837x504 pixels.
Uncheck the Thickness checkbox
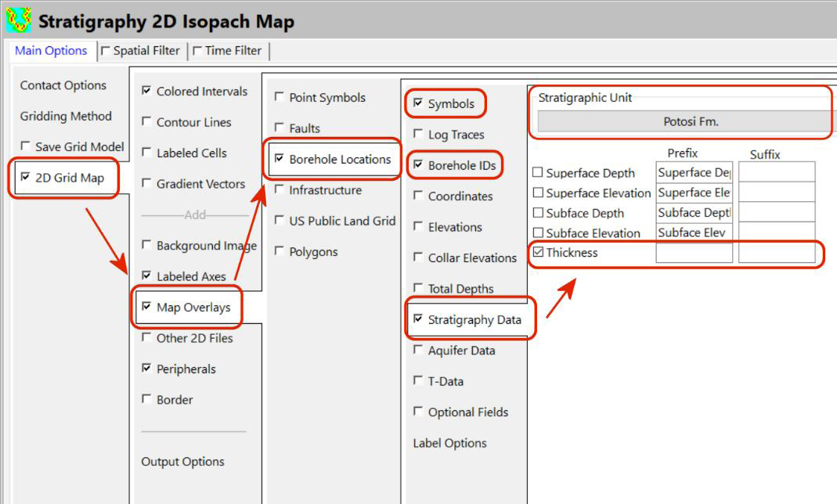[x=537, y=253]
